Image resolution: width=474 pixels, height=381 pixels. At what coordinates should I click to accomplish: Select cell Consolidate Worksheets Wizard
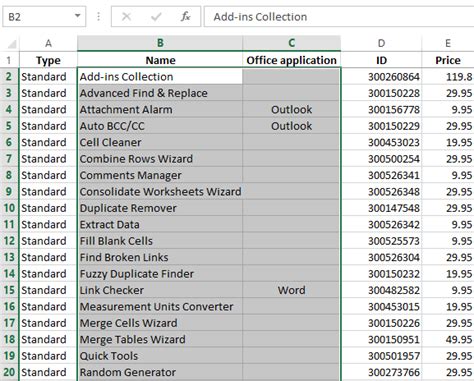[x=160, y=192]
